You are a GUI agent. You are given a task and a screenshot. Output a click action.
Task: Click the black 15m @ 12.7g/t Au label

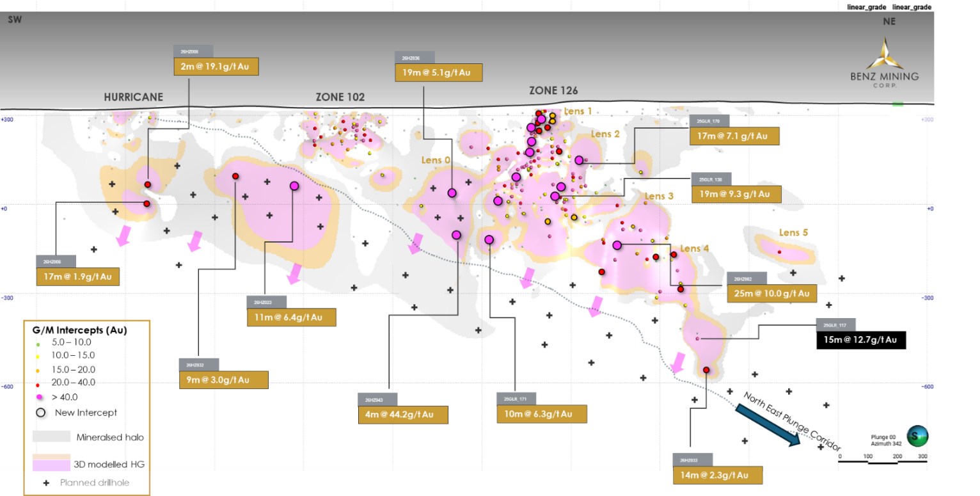coord(860,340)
